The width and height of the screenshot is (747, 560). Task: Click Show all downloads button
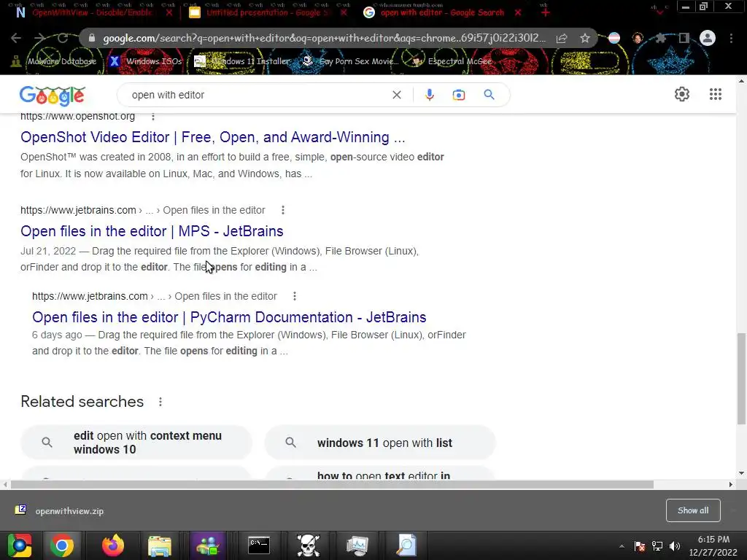coord(693,510)
